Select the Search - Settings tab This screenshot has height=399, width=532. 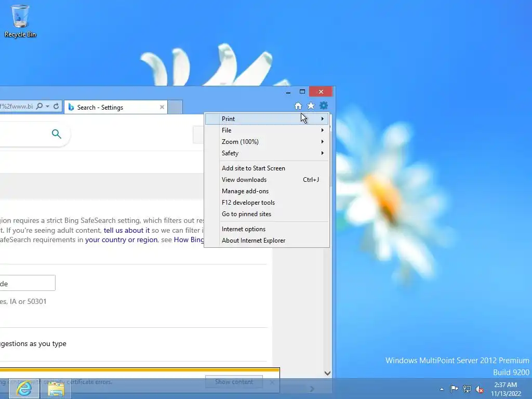click(x=116, y=107)
